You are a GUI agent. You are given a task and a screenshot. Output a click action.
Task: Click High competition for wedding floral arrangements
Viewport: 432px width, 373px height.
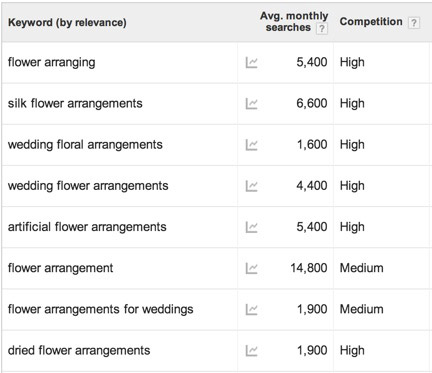click(352, 145)
